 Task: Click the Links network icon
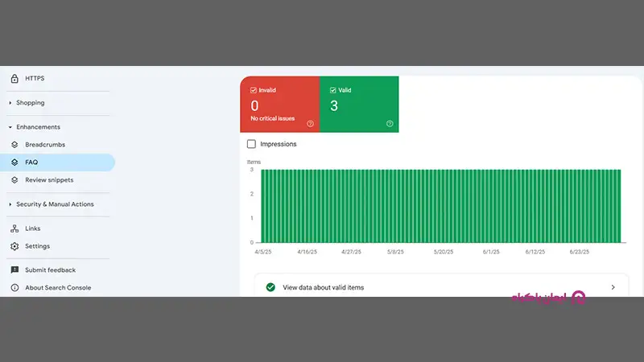coord(14,228)
